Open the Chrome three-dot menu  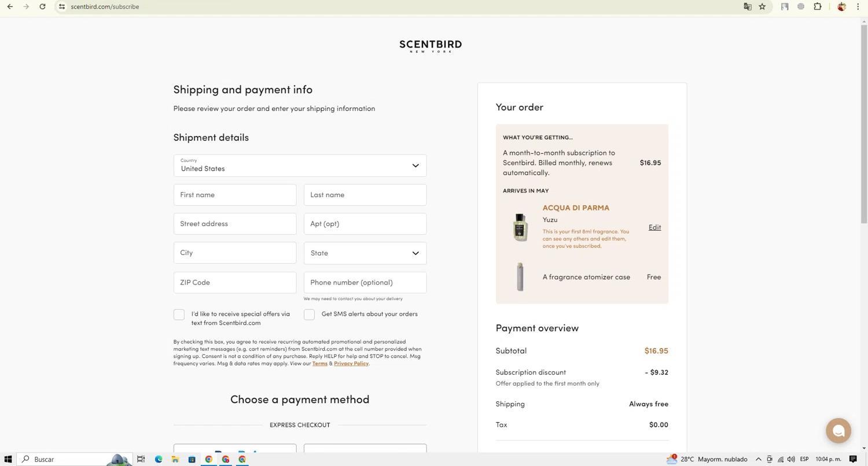point(858,6)
